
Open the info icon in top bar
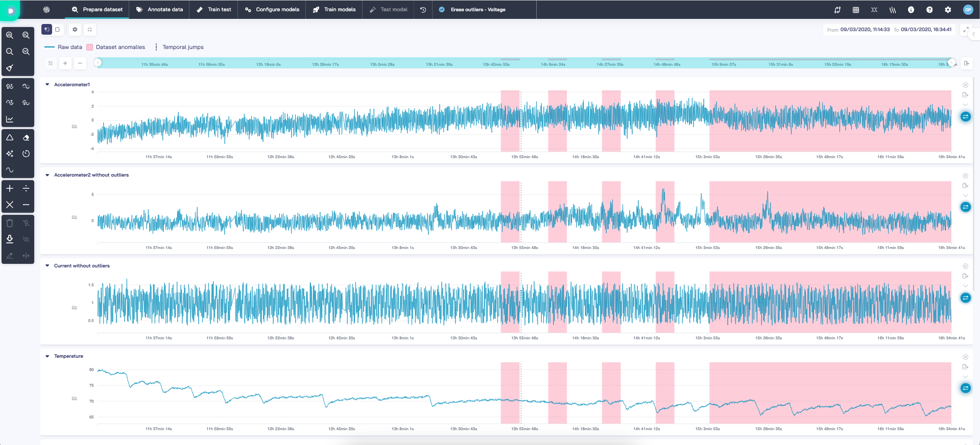tap(911, 10)
